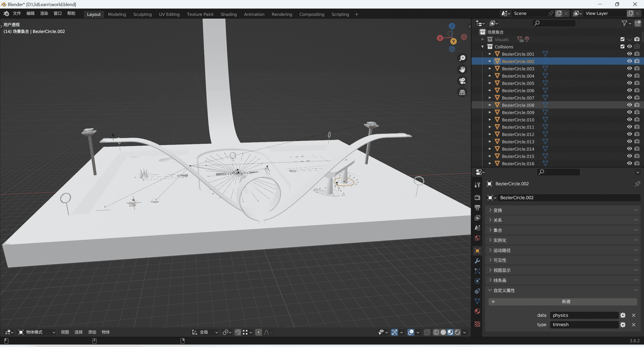Remove the type custom property
Viewport: 644px width, 347px height.
634,325
